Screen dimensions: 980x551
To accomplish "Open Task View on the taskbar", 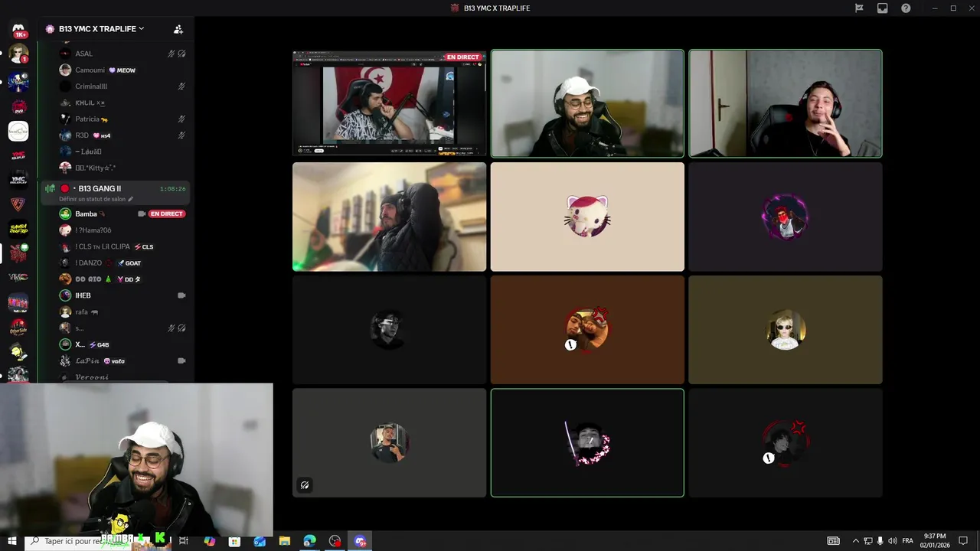I will pos(184,541).
